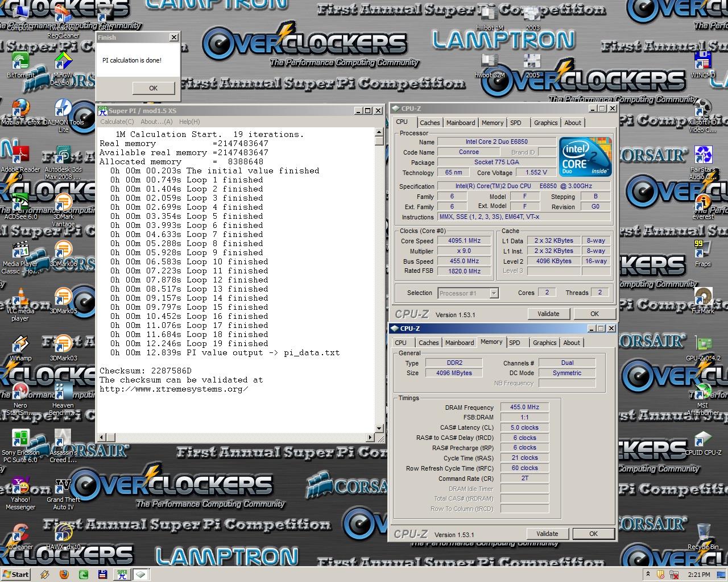Switch to Graphics tab in upper CPU-Z window
The height and width of the screenshot is (582, 728).
tap(545, 123)
